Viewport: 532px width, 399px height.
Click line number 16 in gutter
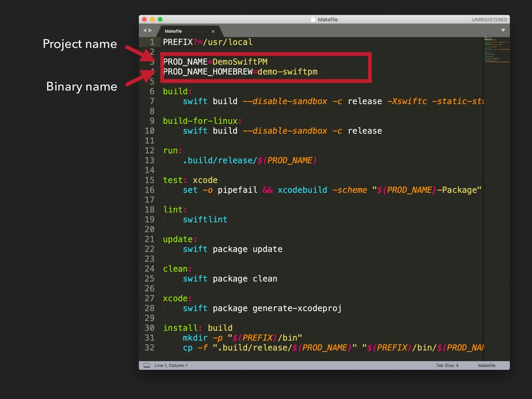pos(150,190)
